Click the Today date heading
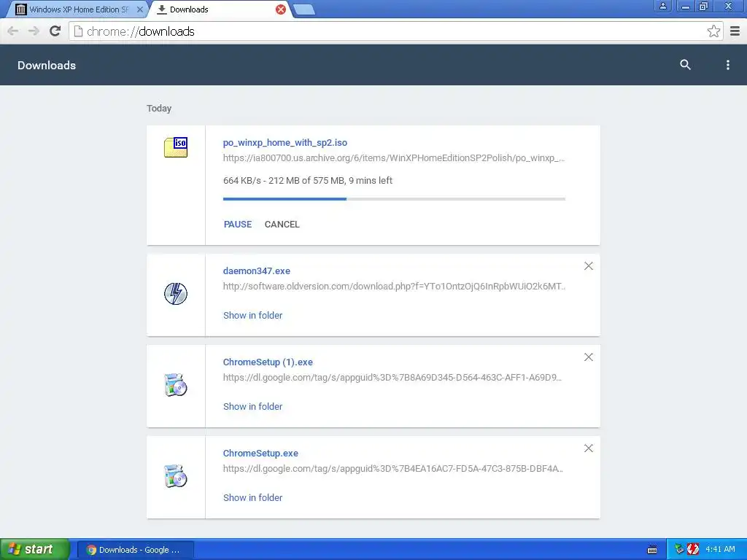This screenshot has height=560, width=747. coord(159,109)
